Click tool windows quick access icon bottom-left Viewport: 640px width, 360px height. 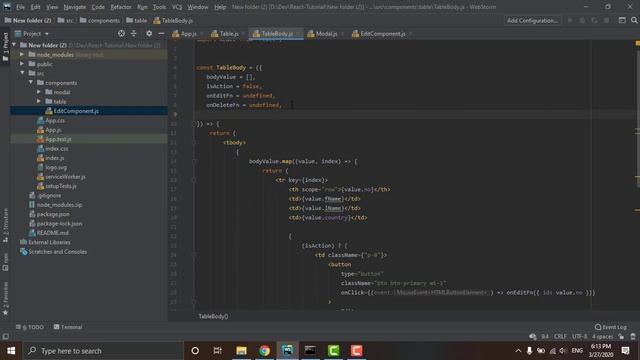(5, 337)
